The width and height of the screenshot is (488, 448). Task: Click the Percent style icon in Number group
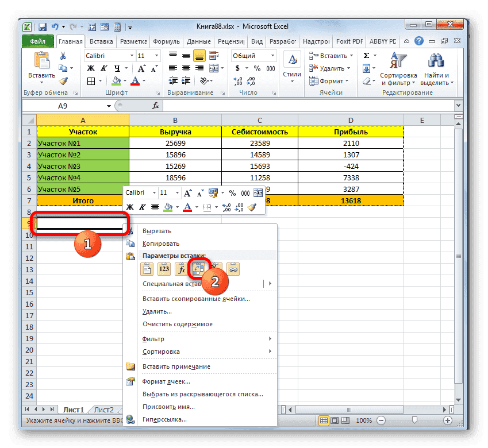(x=258, y=68)
